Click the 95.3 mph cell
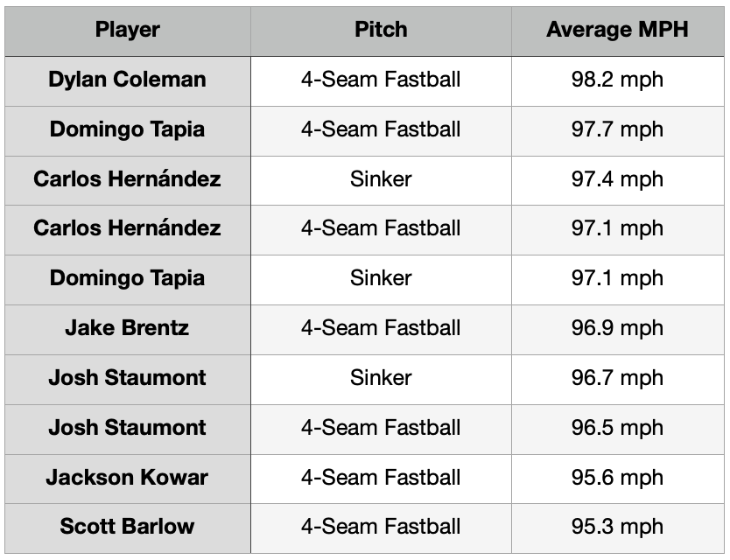The height and width of the screenshot is (560, 730). (617, 527)
